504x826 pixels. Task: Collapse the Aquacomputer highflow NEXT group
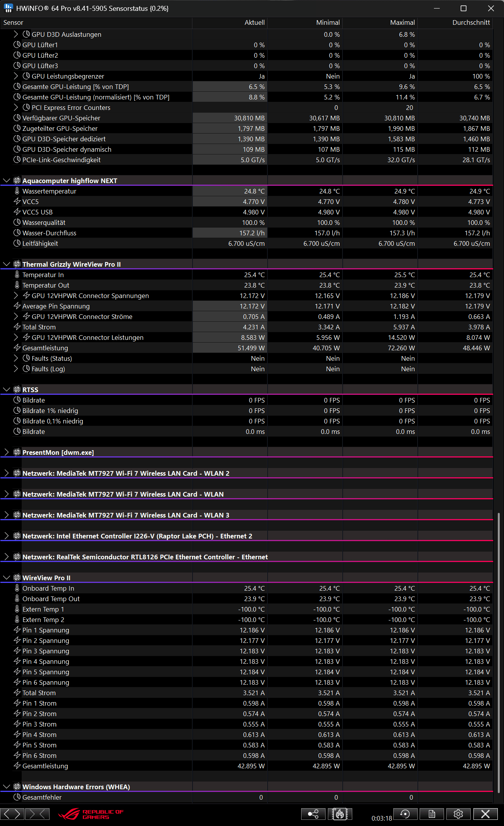pos(7,180)
